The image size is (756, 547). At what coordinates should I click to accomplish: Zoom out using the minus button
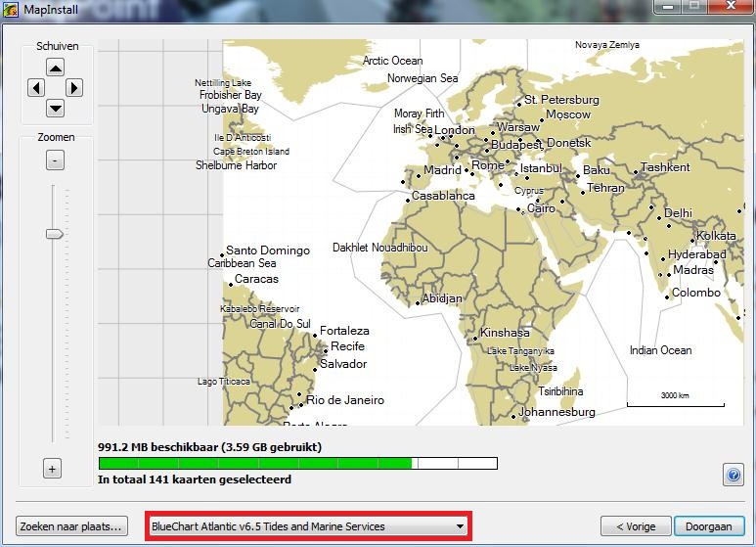[55, 160]
